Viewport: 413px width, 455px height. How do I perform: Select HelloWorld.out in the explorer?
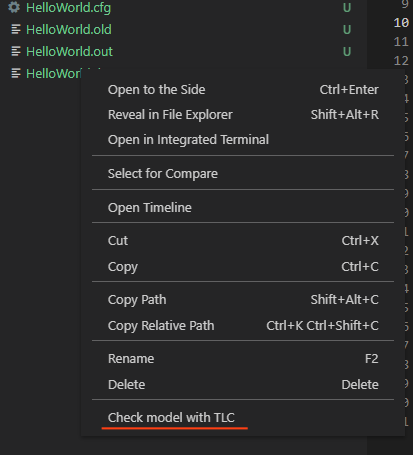coord(69,51)
